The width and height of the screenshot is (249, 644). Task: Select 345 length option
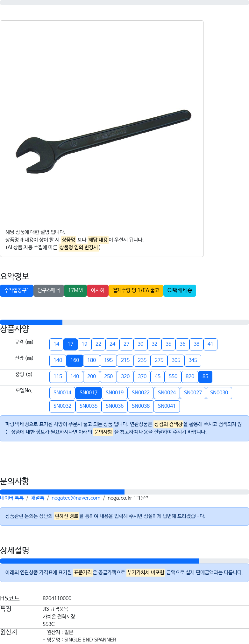(x=193, y=360)
